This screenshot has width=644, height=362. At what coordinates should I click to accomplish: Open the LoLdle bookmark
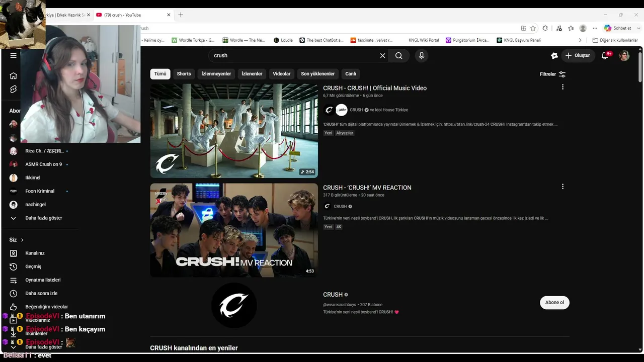283,40
